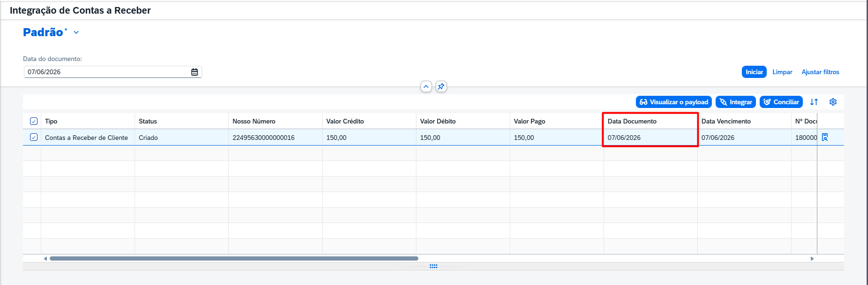Screen dimensions: 868x285
Task: Uncheck the Contas a Receber de Cliente row
Action: pyautogui.click(x=34, y=137)
